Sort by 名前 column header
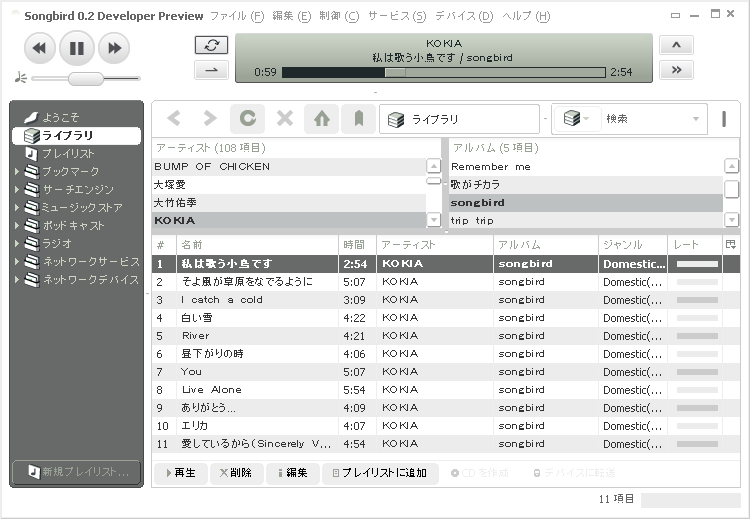Image resolution: width=750 pixels, height=519 pixels. 257,245
